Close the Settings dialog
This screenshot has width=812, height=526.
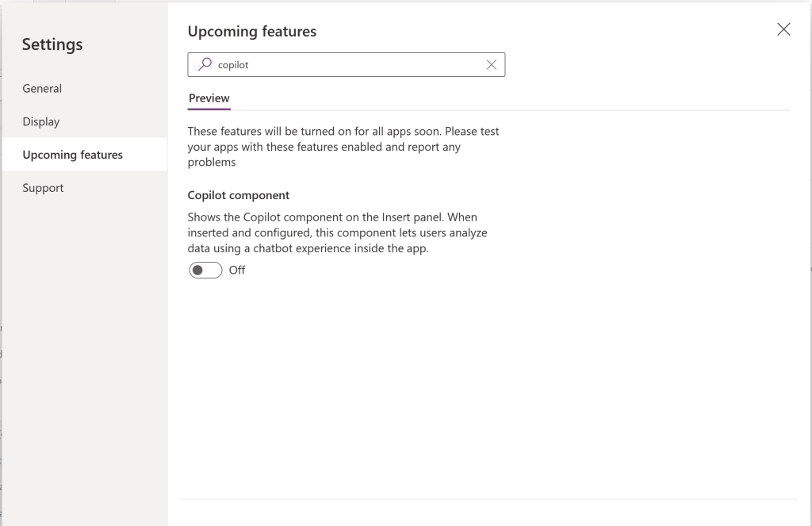click(783, 30)
